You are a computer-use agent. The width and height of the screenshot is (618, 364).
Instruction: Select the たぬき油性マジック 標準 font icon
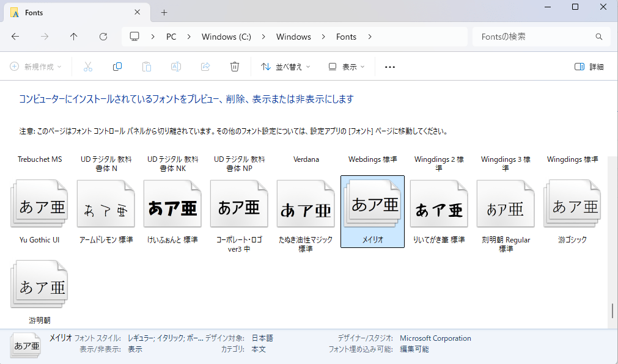pyautogui.click(x=306, y=203)
